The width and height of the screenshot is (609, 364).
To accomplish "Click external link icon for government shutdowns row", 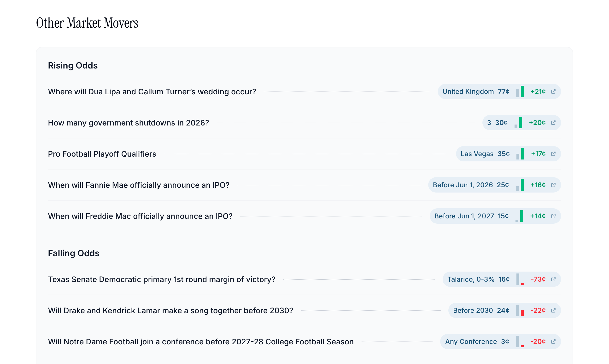I will click(x=553, y=123).
